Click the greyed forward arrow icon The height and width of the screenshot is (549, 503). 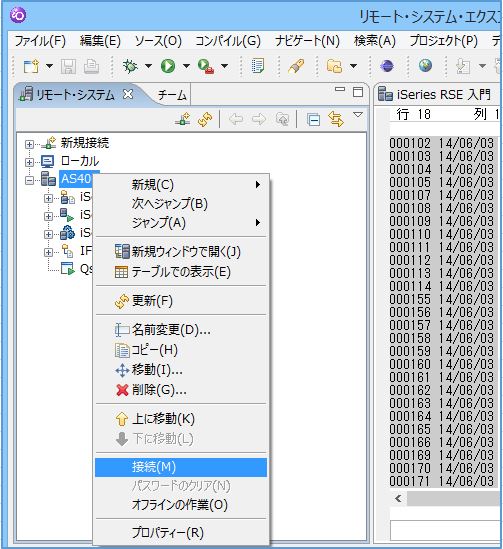point(259,120)
